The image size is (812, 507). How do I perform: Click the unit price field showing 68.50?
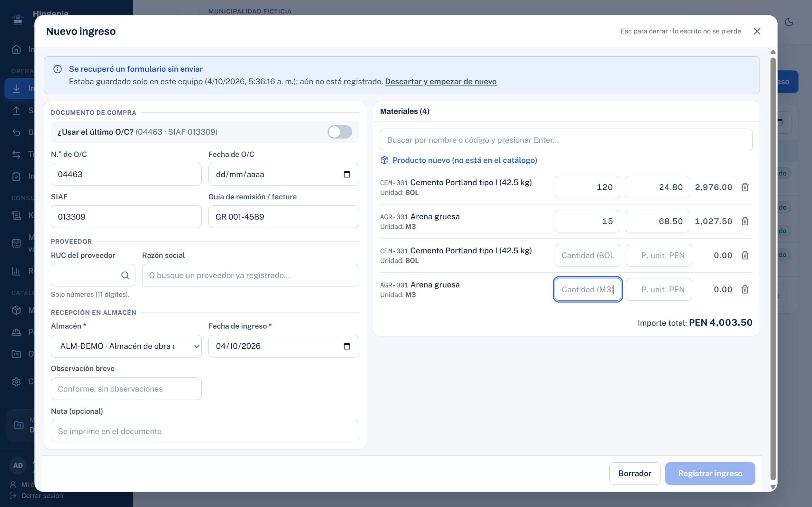657,221
